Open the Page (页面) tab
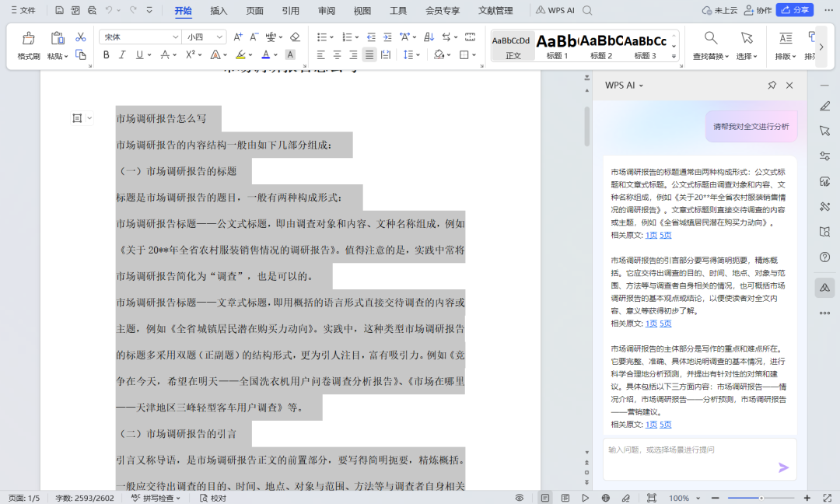This screenshot has width=840, height=504. pos(254,10)
